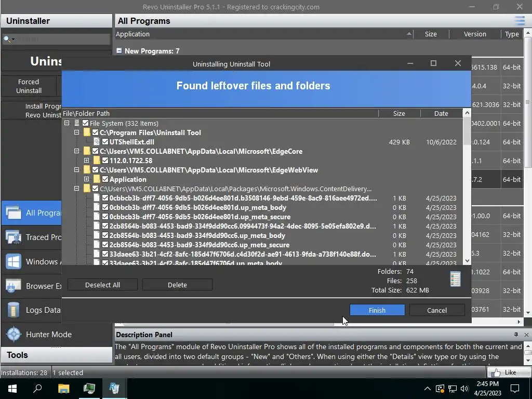This screenshot has height=399, width=532.
Task: Collapse the File System root node
Action: tap(67, 123)
